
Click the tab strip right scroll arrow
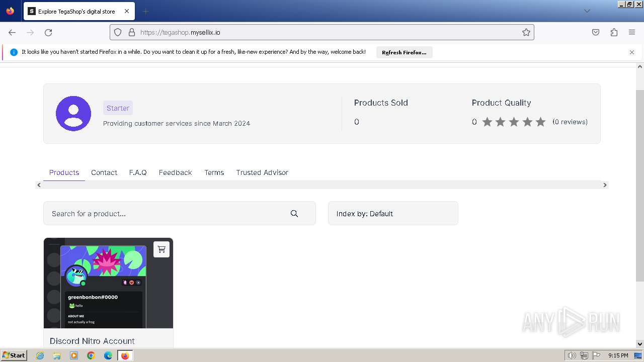click(x=605, y=185)
